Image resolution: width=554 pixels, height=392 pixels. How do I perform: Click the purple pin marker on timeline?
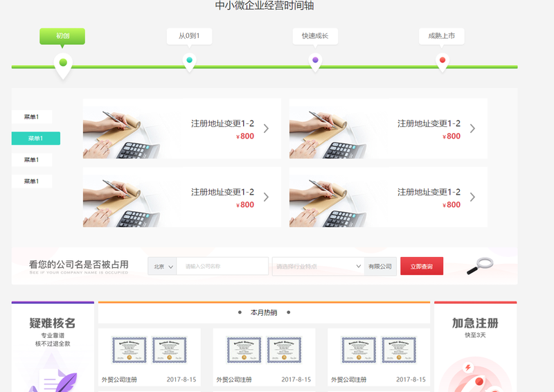[x=315, y=62]
